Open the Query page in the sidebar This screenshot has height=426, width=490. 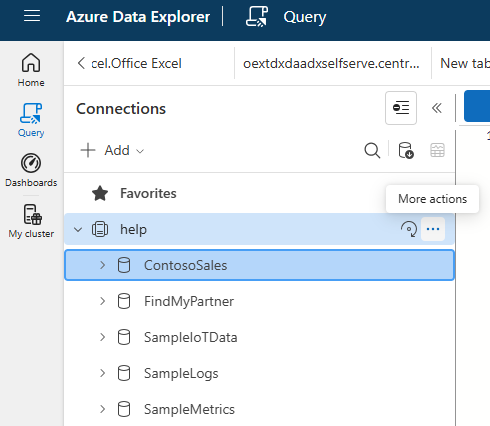pyautogui.click(x=31, y=120)
